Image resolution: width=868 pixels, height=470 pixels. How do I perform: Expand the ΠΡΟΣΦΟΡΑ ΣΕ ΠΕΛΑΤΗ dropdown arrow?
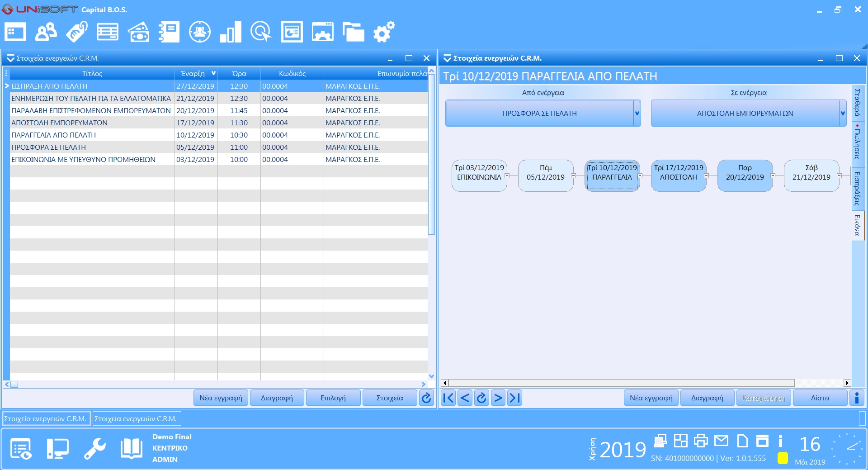[637, 113]
